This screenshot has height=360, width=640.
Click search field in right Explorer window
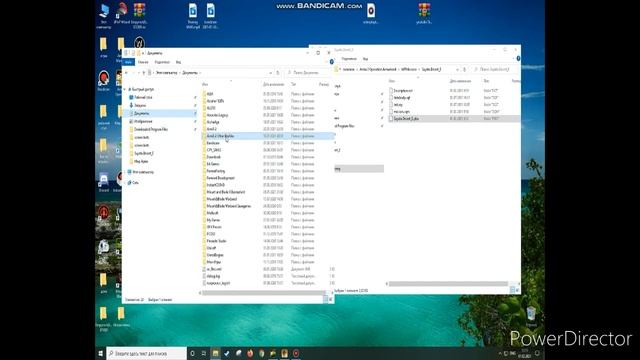(495, 69)
